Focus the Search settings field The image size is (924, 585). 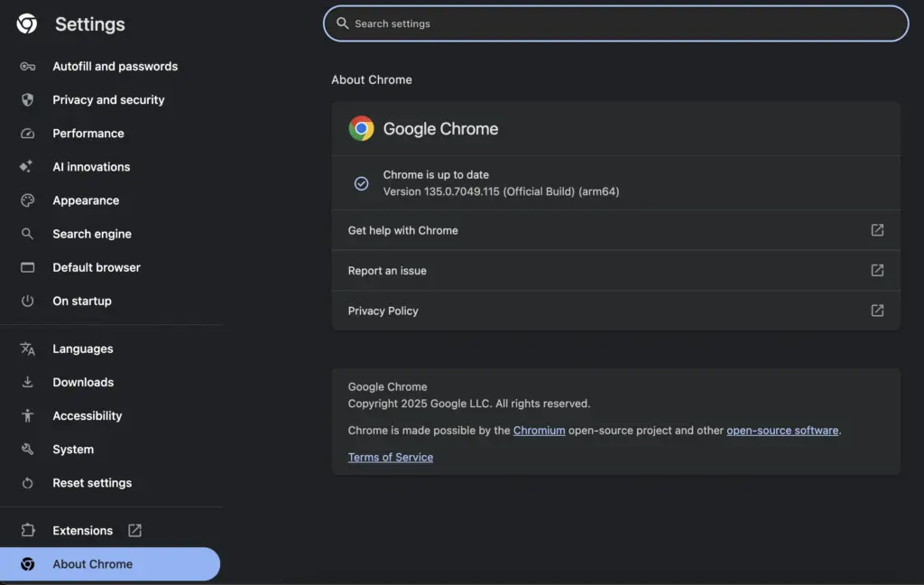click(x=615, y=23)
